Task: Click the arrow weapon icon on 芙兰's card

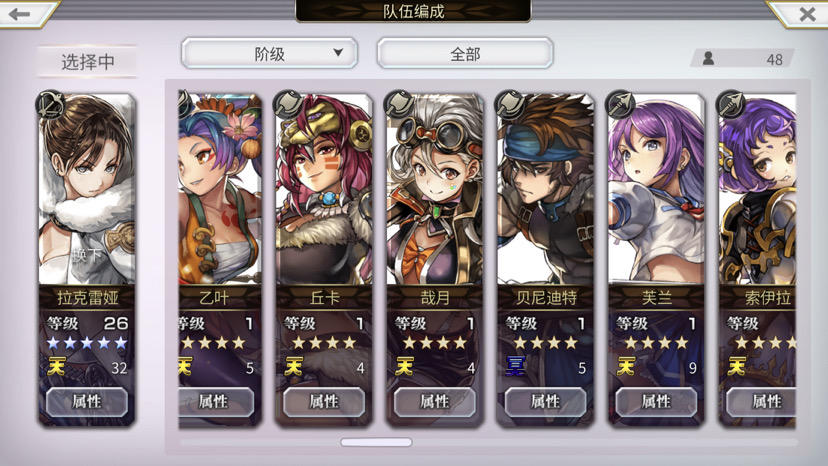Action: coord(620,104)
